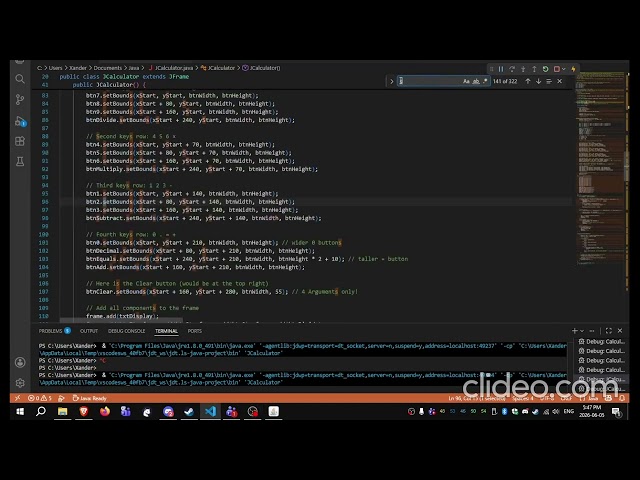
Task: Toggle Match Whole Word in find widget
Action: tap(476, 81)
